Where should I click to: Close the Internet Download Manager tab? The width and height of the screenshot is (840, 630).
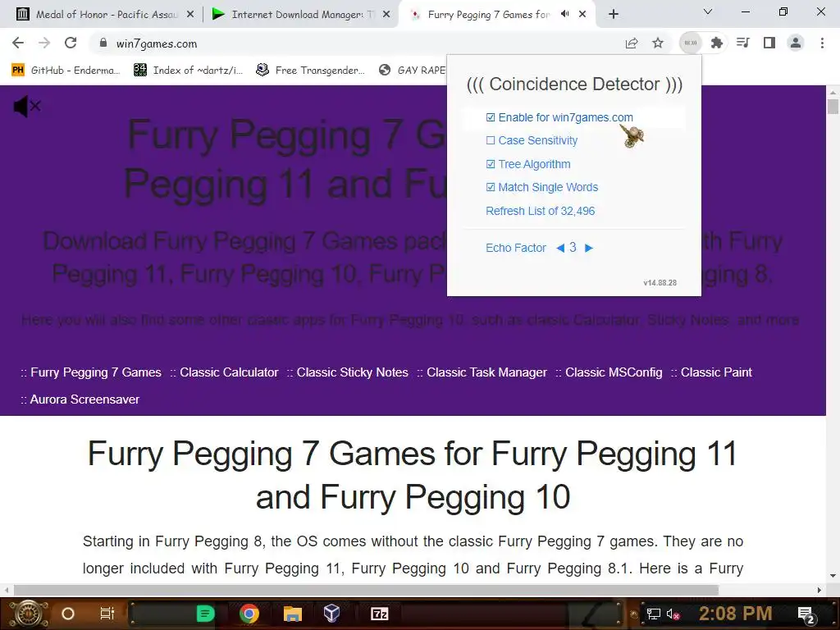[386, 15]
